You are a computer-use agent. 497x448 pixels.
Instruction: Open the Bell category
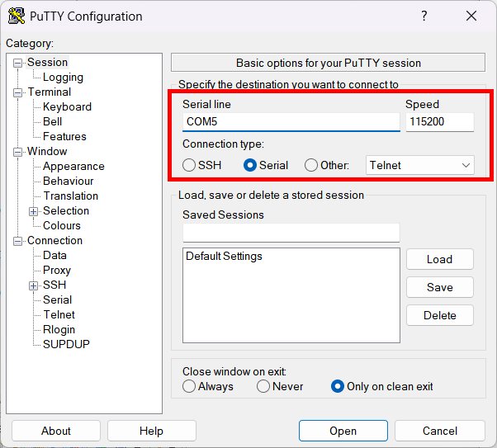(52, 121)
